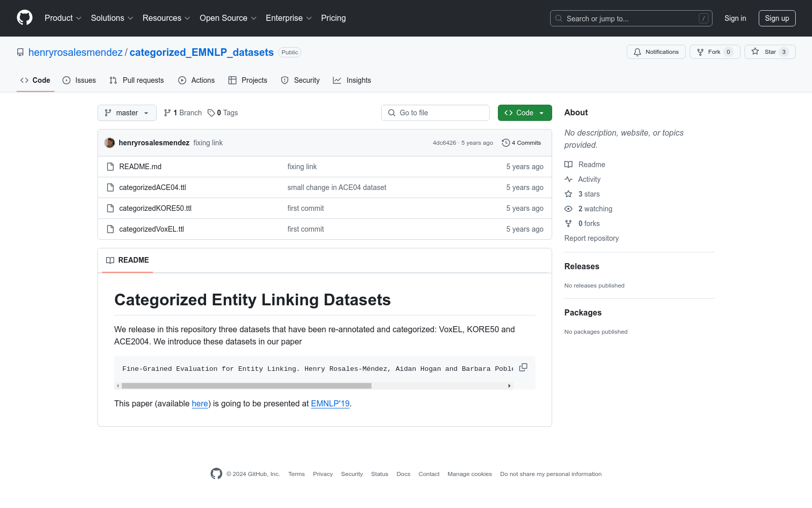Viewport: 812px width, 508px height.
Task: Open categorizedACE04.ttl file
Action: [x=153, y=187]
